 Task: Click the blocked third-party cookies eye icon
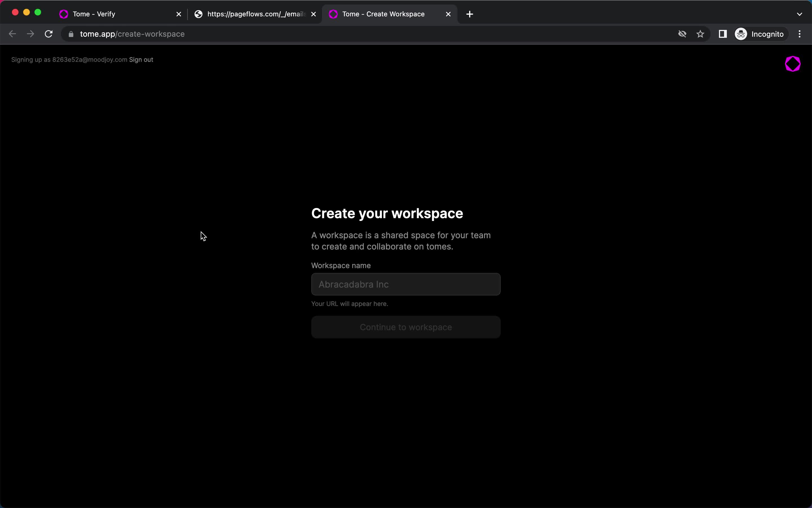point(682,34)
